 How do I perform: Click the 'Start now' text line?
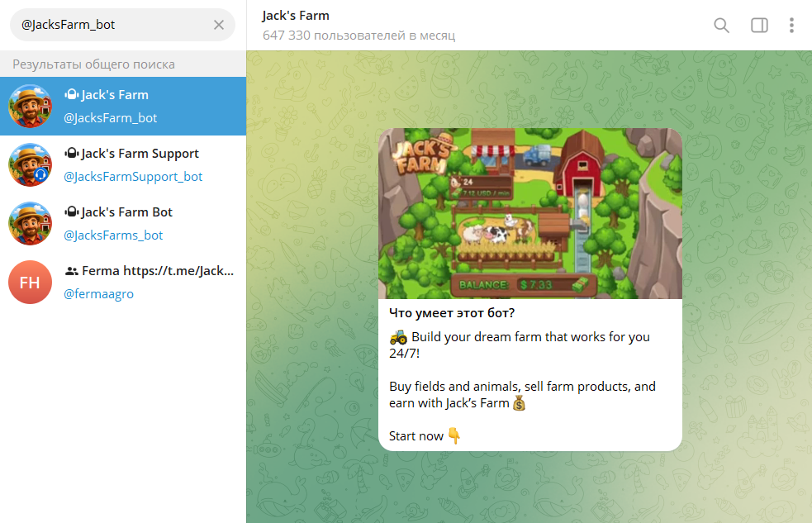point(425,436)
